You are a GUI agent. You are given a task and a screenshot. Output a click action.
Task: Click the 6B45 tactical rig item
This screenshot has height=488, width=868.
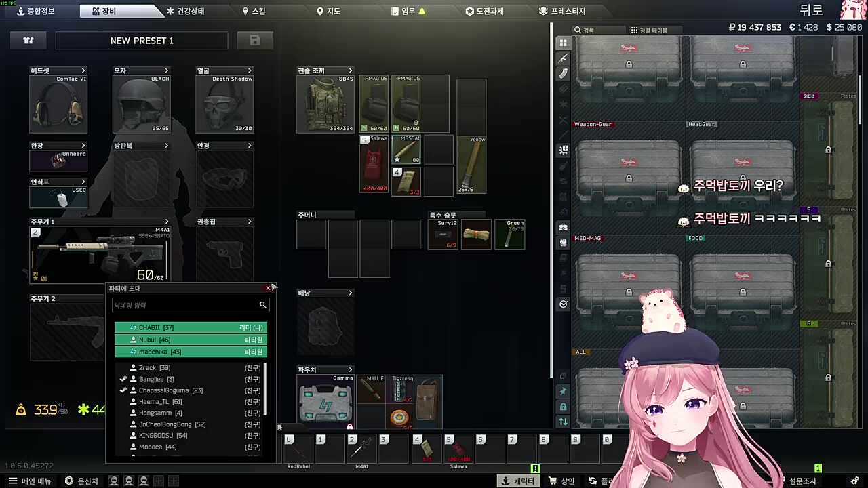point(325,104)
